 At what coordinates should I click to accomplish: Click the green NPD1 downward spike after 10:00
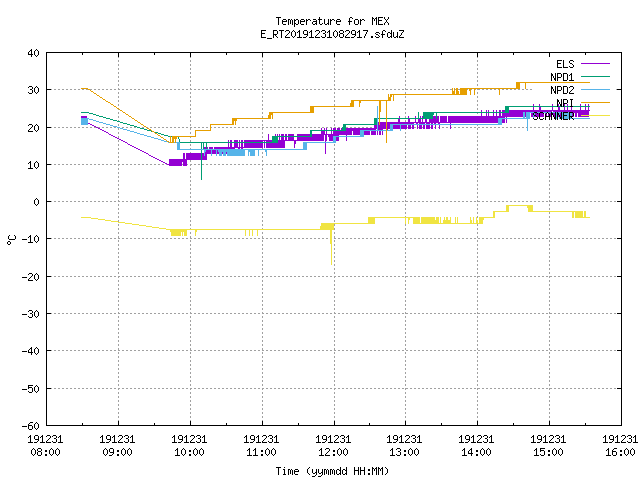(x=201, y=163)
